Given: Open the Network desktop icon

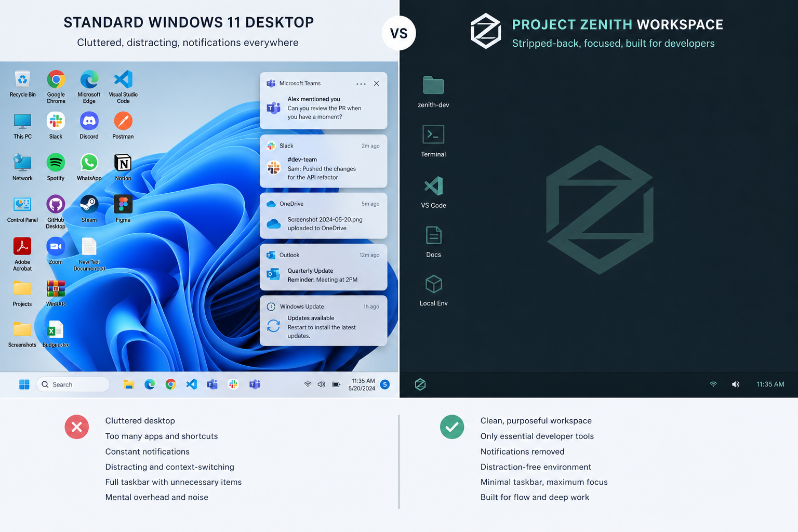Looking at the screenshot, I should click(22, 163).
